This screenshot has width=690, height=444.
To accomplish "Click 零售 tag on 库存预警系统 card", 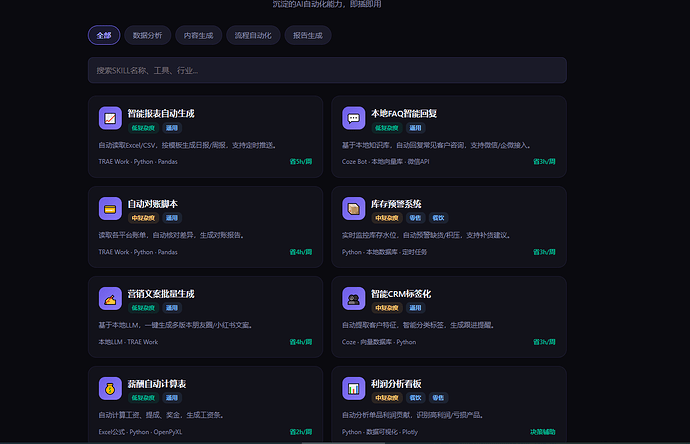I will pyautogui.click(x=415, y=218).
